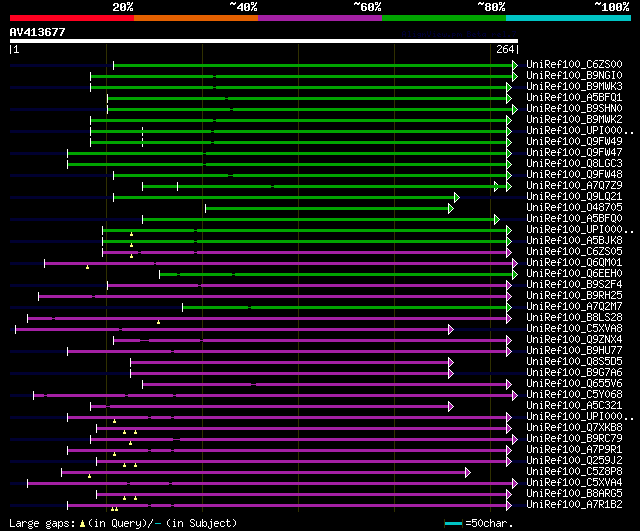The width and height of the screenshot is (640, 531).
Task: Select hit UniRef100_Q9ZNX4
Action: tap(574, 340)
